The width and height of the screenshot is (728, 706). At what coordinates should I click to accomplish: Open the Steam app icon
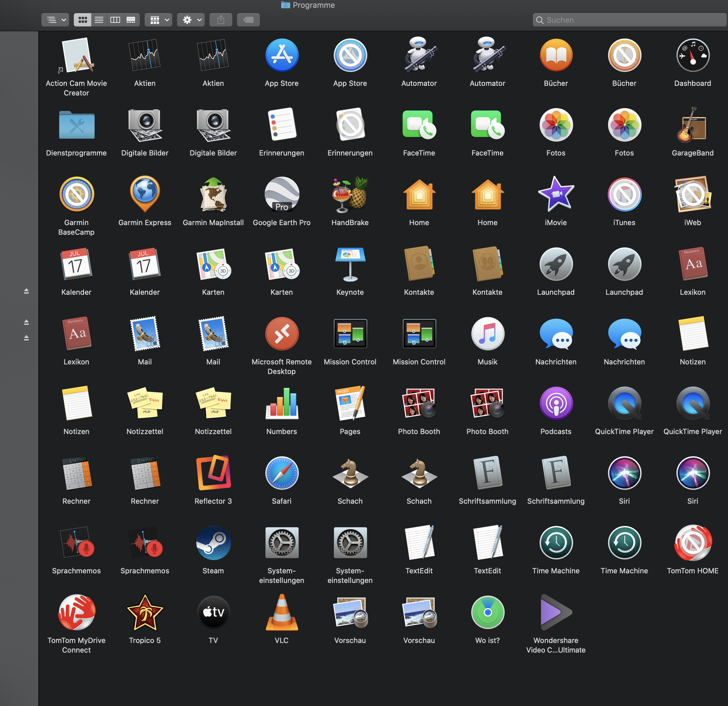tap(213, 543)
